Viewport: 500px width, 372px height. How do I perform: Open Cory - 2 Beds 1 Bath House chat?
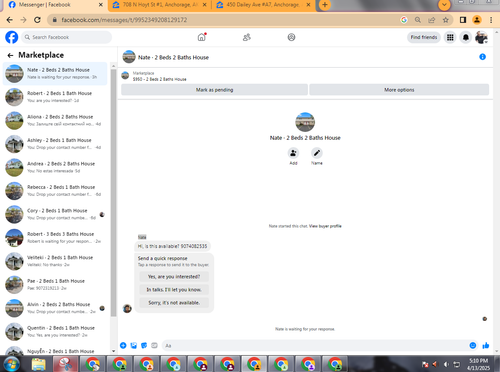tap(55, 214)
